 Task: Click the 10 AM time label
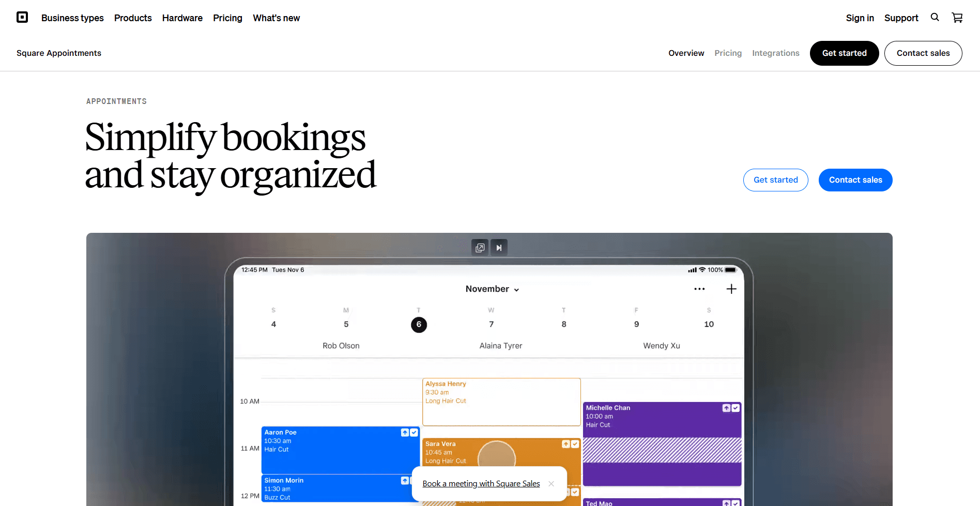(x=250, y=401)
